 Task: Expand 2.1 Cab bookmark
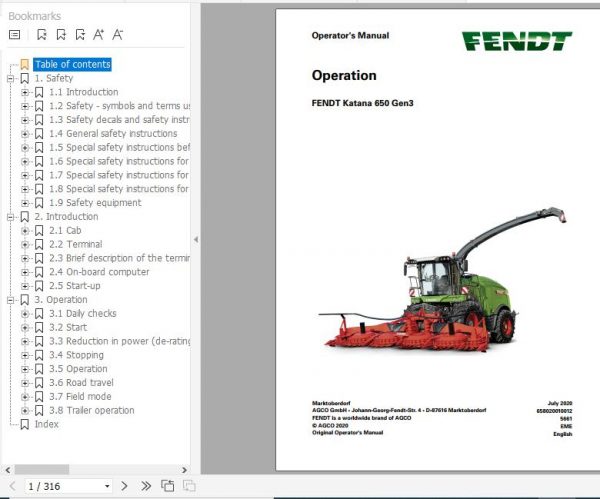click(25, 231)
